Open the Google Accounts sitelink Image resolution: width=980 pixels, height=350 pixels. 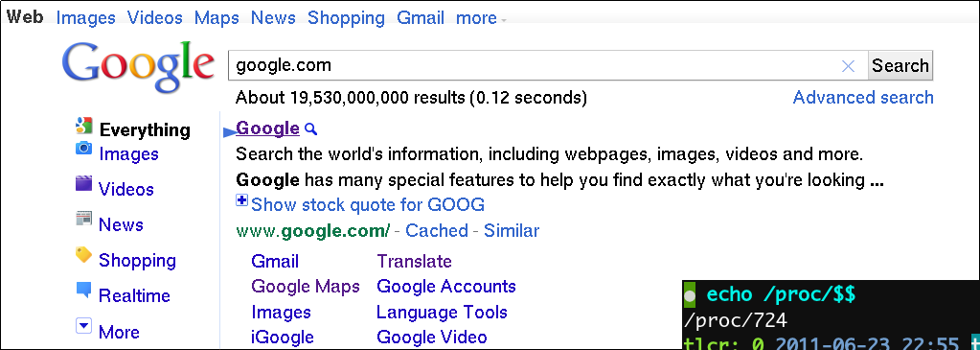tap(446, 286)
